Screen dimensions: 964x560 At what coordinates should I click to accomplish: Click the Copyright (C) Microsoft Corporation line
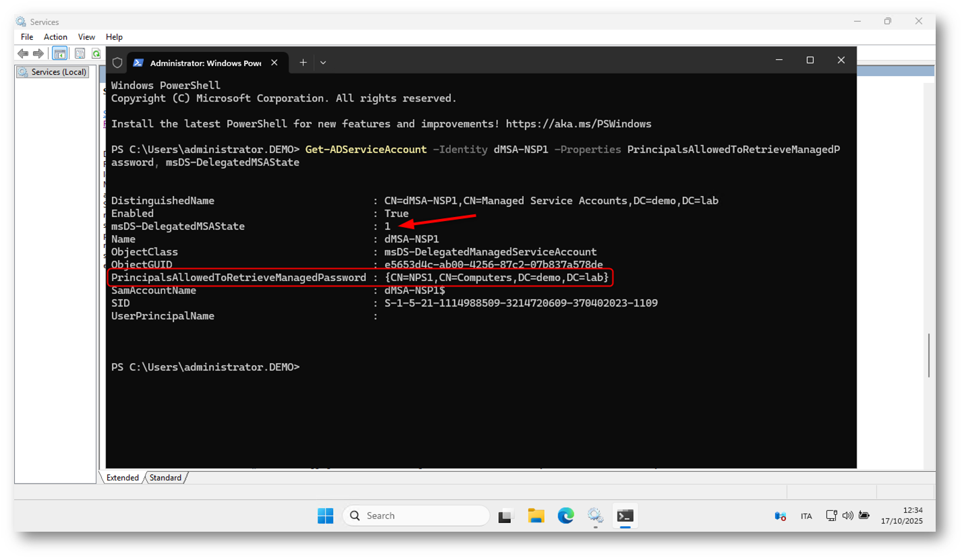point(284,98)
